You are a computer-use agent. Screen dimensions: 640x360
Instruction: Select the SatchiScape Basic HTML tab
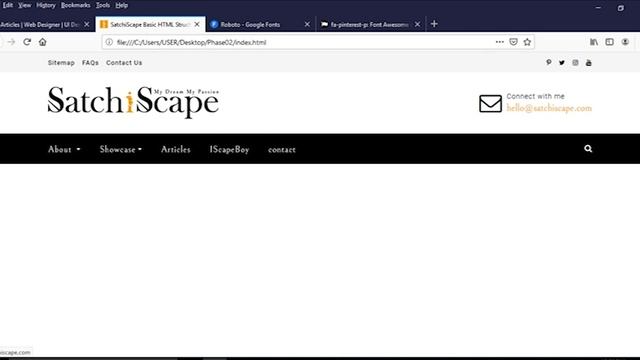(x=150, y=24)
